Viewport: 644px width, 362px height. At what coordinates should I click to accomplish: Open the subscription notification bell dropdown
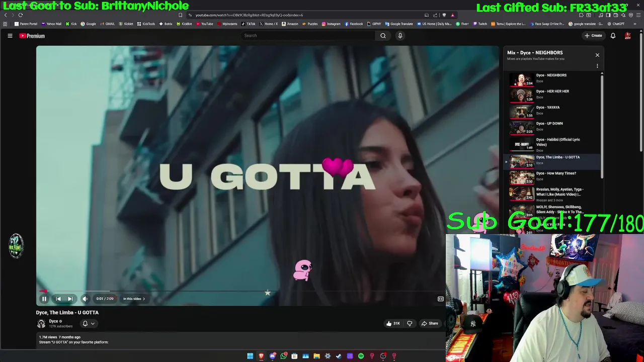pos(89,323)
